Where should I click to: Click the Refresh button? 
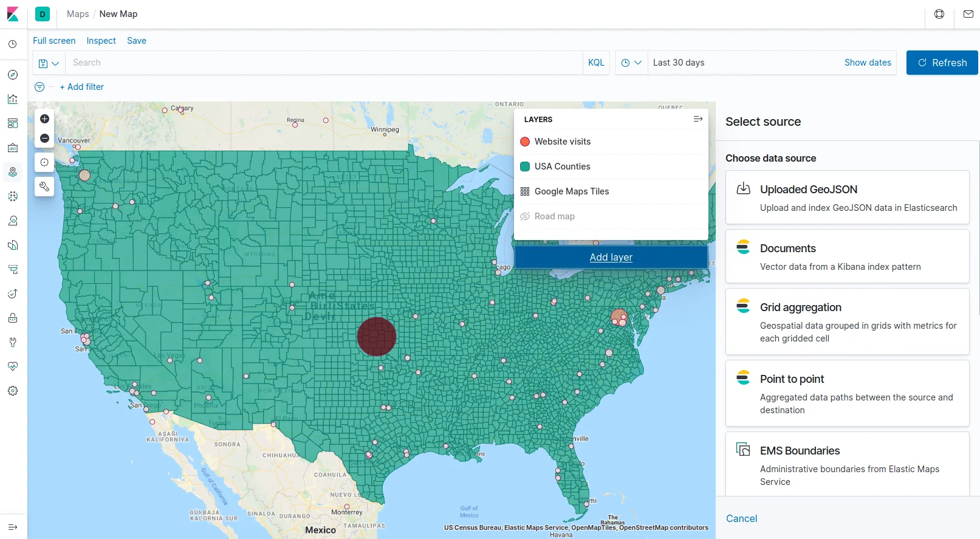click(942, 63)
